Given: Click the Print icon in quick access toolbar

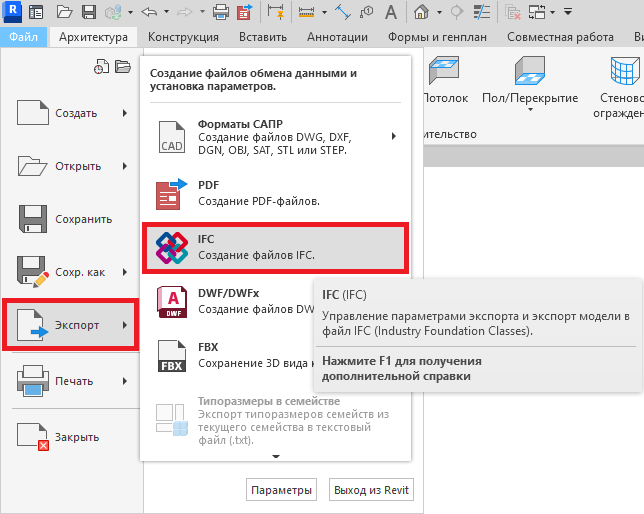Looking at the screenshot, I should tap(221, 12).
